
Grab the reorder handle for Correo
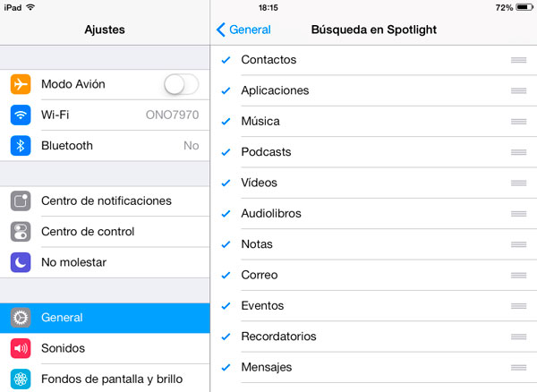tap(518, 276)
